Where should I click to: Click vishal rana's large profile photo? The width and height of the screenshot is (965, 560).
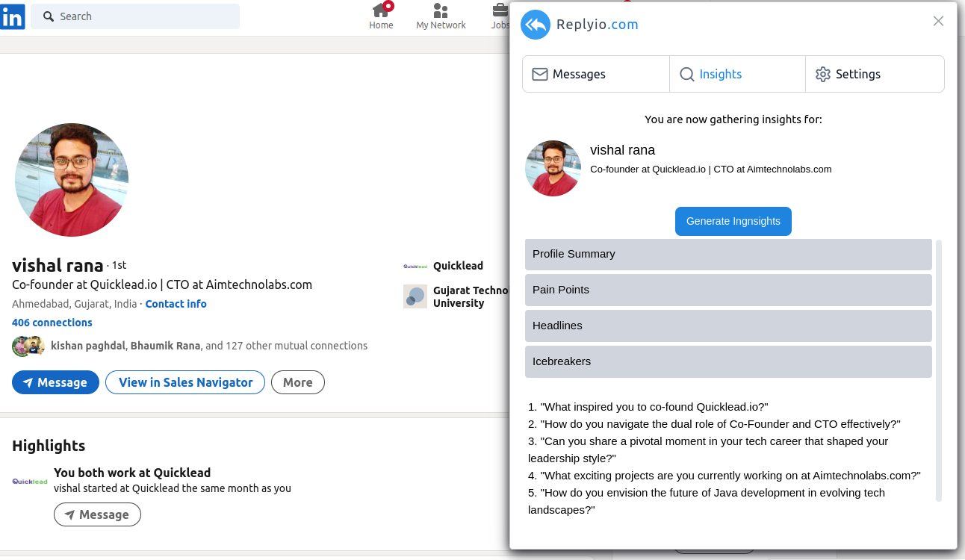(72, 180)
